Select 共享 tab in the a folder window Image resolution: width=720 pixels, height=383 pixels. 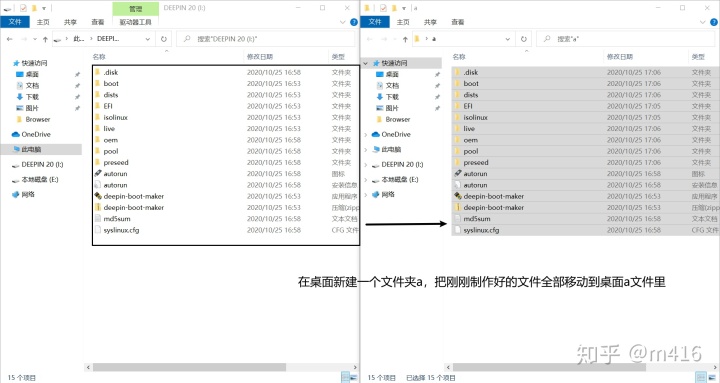430,22
